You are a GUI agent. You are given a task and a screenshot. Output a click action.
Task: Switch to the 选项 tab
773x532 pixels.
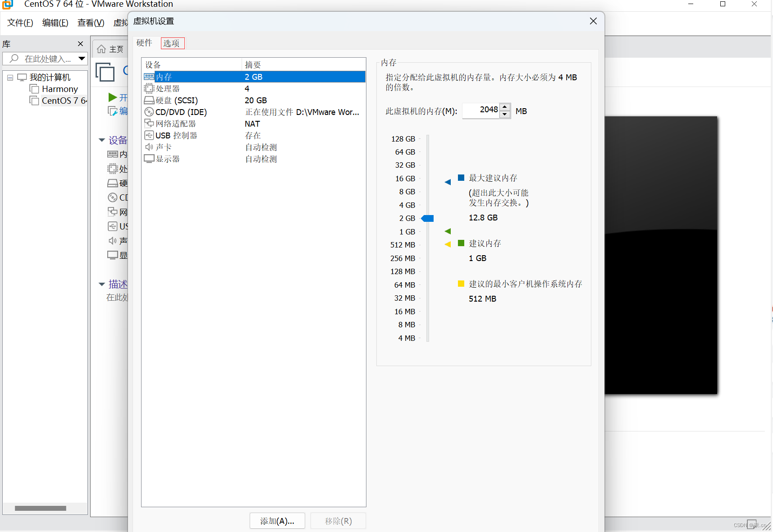(172, 43)
